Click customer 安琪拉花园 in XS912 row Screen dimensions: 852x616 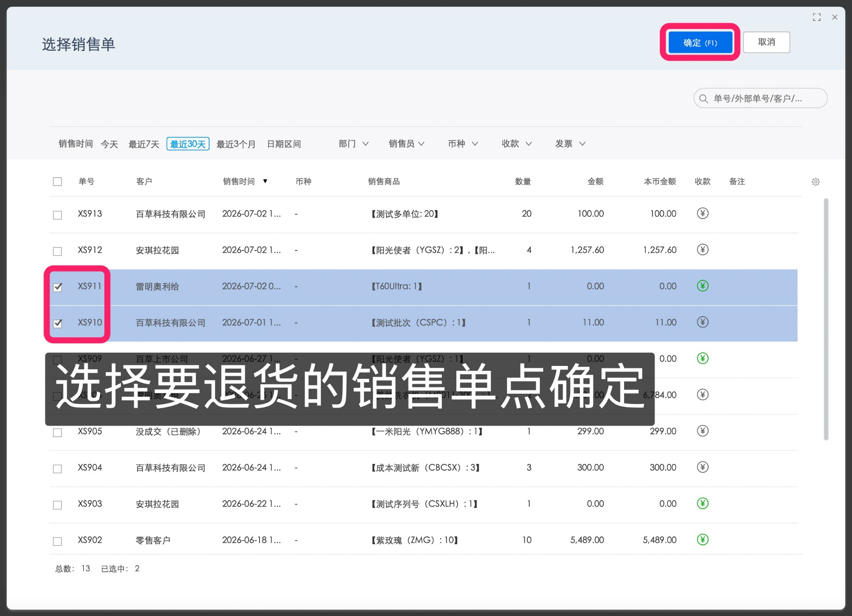pos(157,250)
